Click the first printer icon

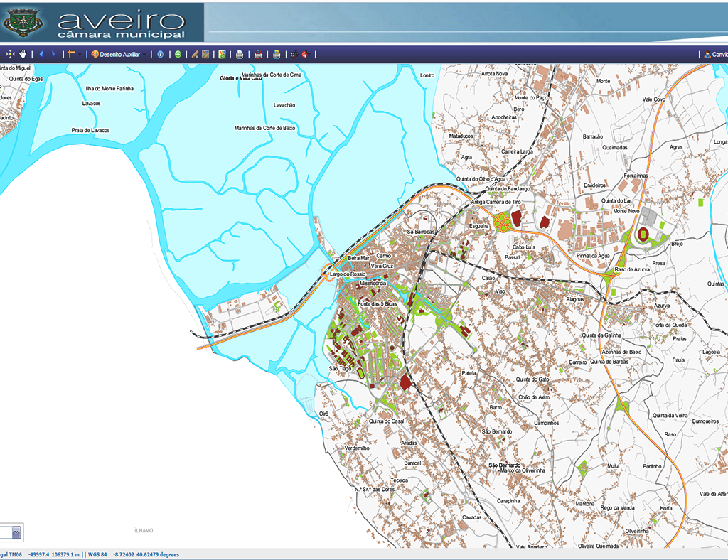point(240,54)
